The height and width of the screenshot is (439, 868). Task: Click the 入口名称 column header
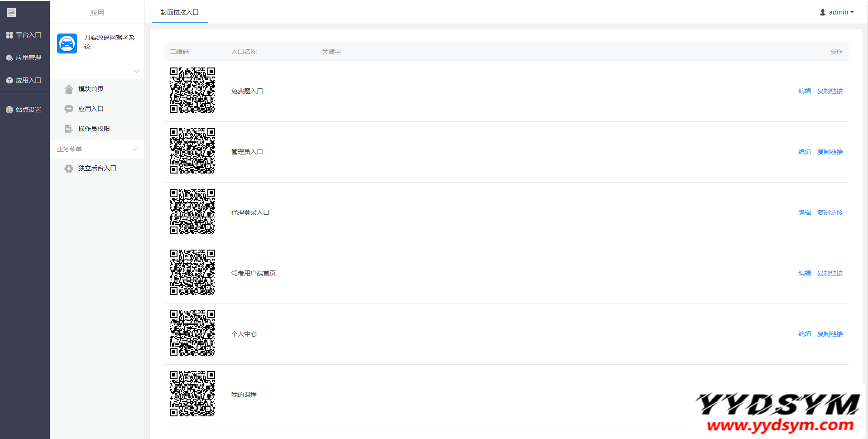point(244,52)
